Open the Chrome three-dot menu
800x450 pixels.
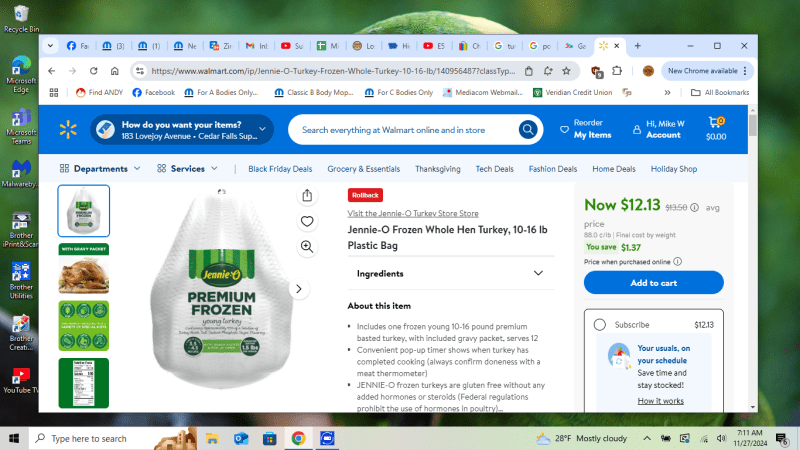coord(745,71)
